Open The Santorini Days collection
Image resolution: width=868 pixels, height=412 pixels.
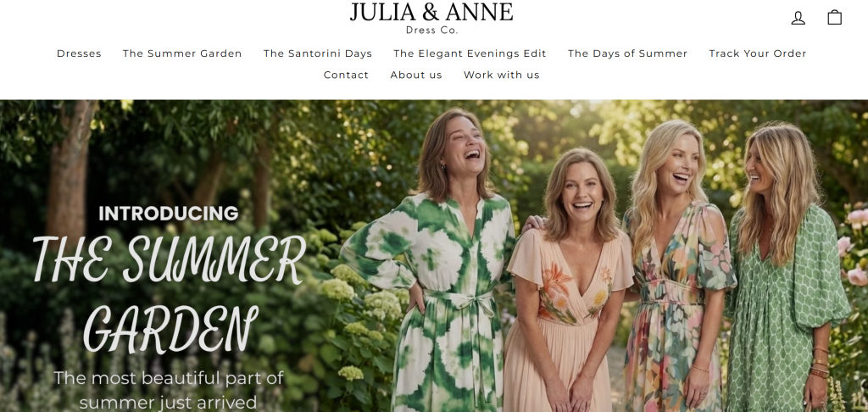click(318, 53)
